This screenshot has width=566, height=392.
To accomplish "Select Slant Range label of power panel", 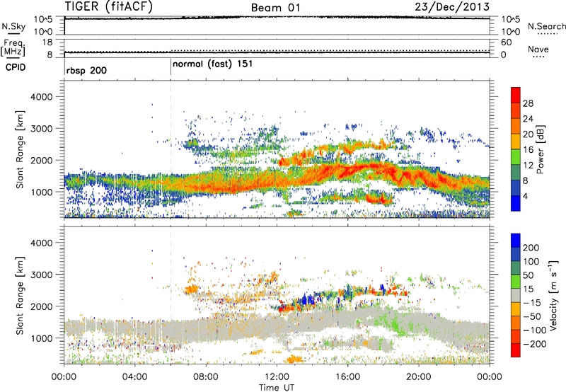I will point(20,149).
